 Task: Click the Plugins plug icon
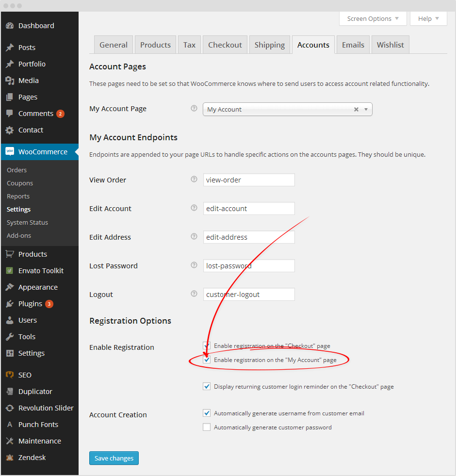[10, 304]
